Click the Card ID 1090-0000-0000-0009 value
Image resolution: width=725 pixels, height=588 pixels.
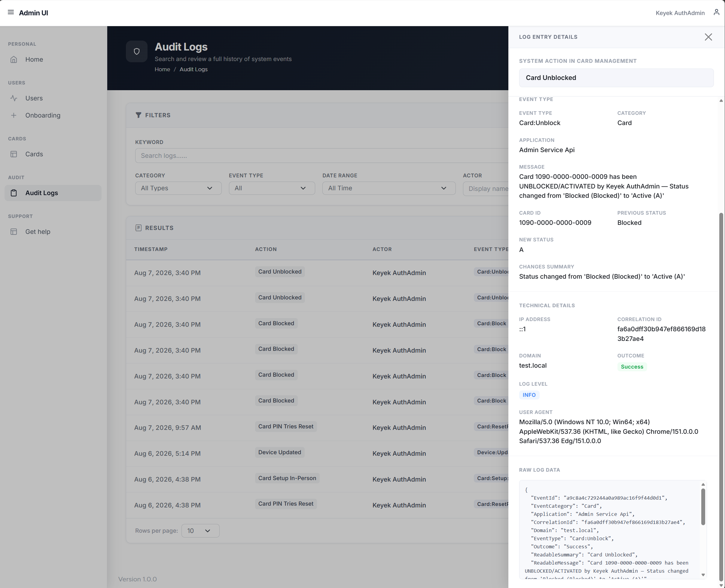(555, 223)
